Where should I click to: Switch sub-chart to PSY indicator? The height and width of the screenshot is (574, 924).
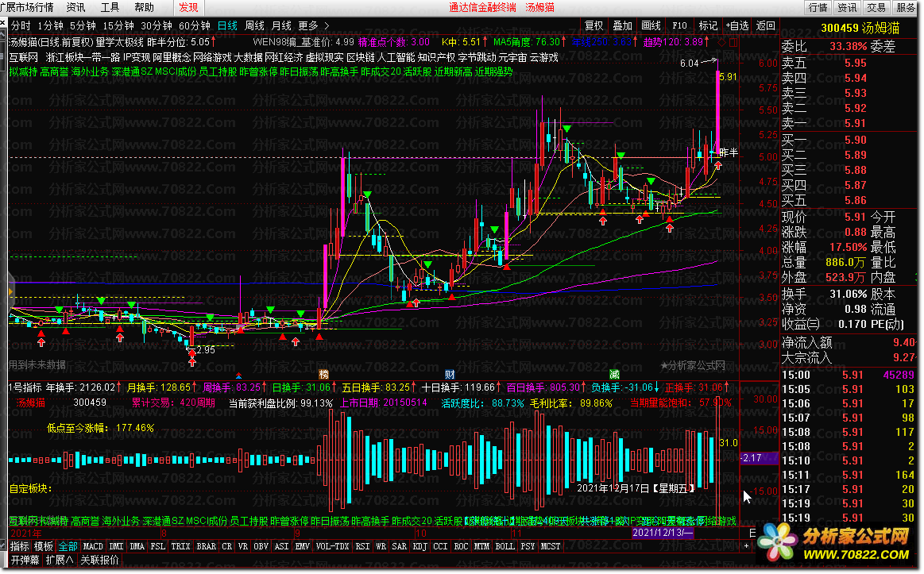click(528, 546)
